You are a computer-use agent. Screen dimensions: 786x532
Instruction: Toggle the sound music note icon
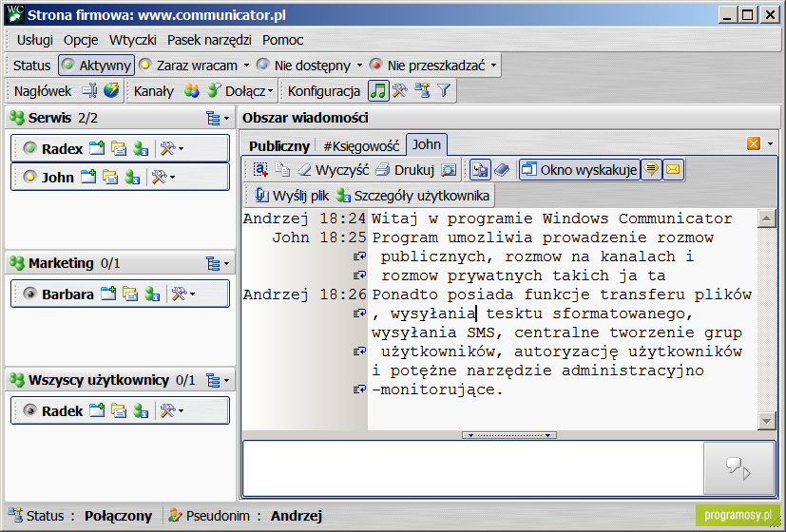pyautogui.click(x=378, y=90)
